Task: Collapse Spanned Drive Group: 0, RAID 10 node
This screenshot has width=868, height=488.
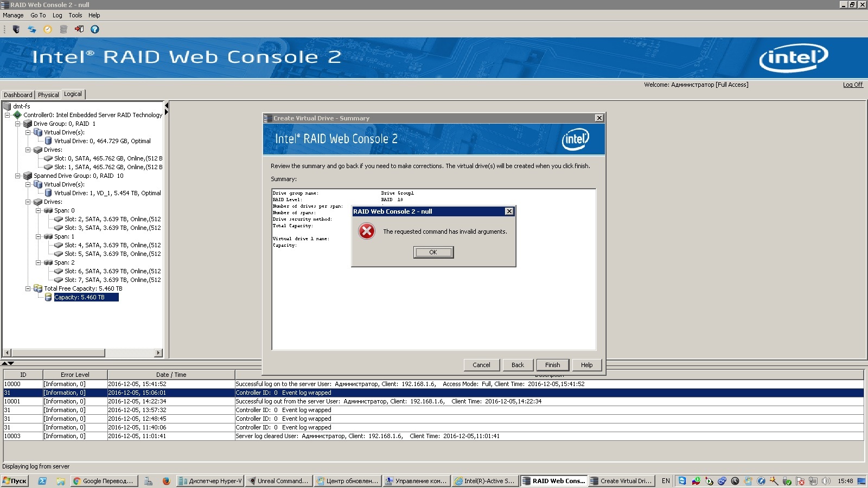Action: [x=17, y=176]
